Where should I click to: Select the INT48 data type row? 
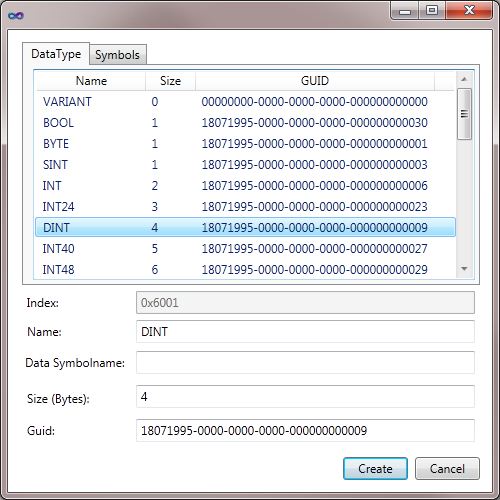tap(245, 270)
